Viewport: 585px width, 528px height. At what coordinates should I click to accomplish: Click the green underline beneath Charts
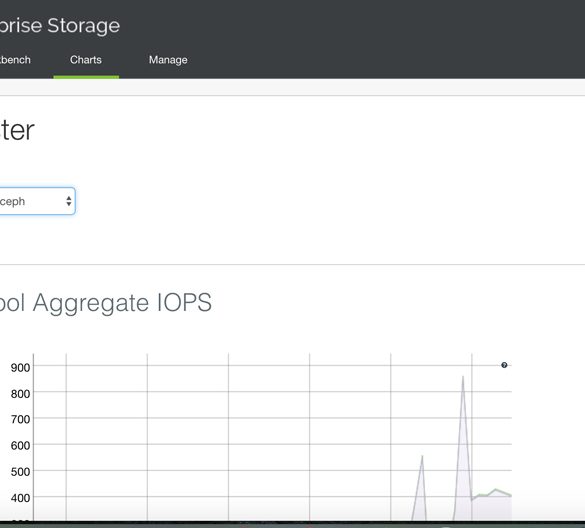click(86, 77)
